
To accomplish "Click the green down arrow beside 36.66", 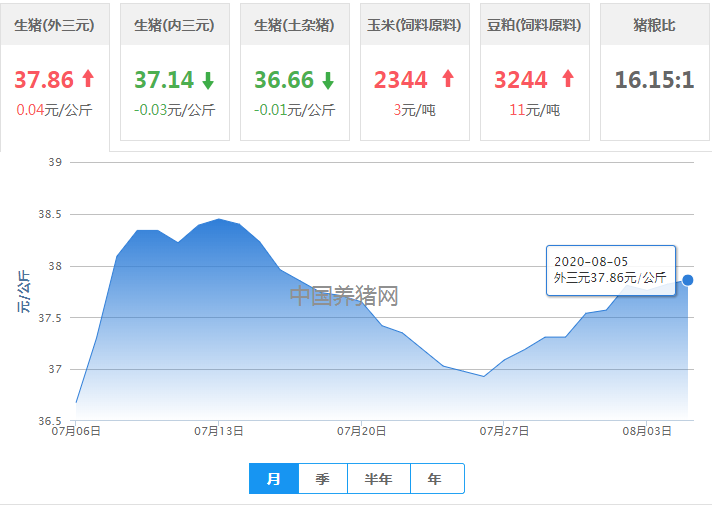I will tap(327, 80).
